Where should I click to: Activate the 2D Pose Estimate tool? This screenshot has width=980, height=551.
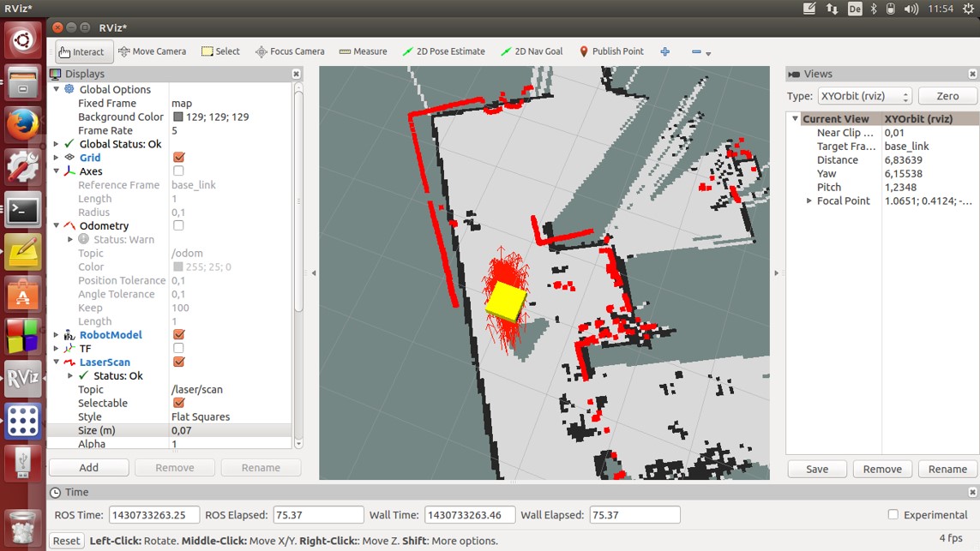tap(443, 51)
